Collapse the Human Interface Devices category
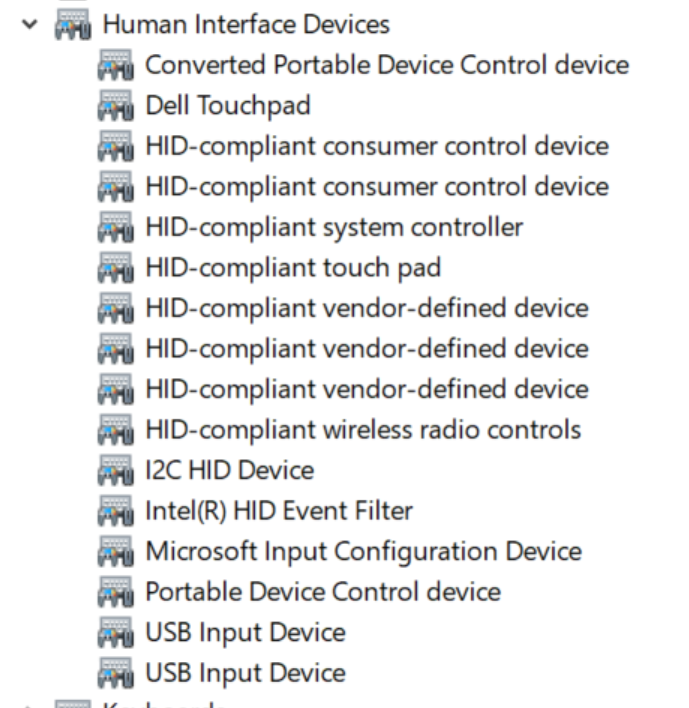This screenshot has width=689, height=708. coord(33,23)
